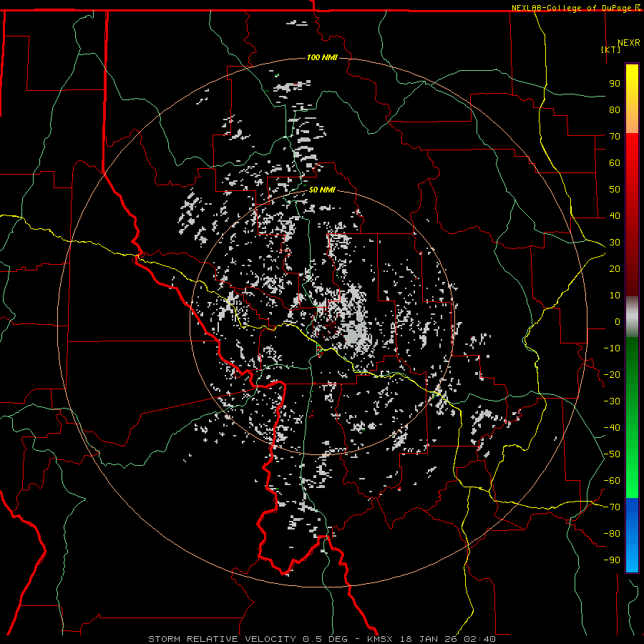Click the 70 value on the velocity scale
This screenshot has height=644, width=644.
coord(615,137)
